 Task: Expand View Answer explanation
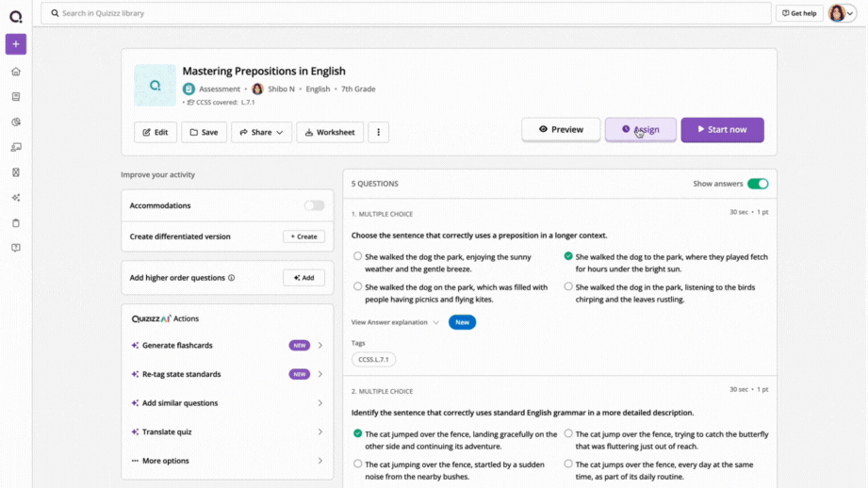coord(395,322)
